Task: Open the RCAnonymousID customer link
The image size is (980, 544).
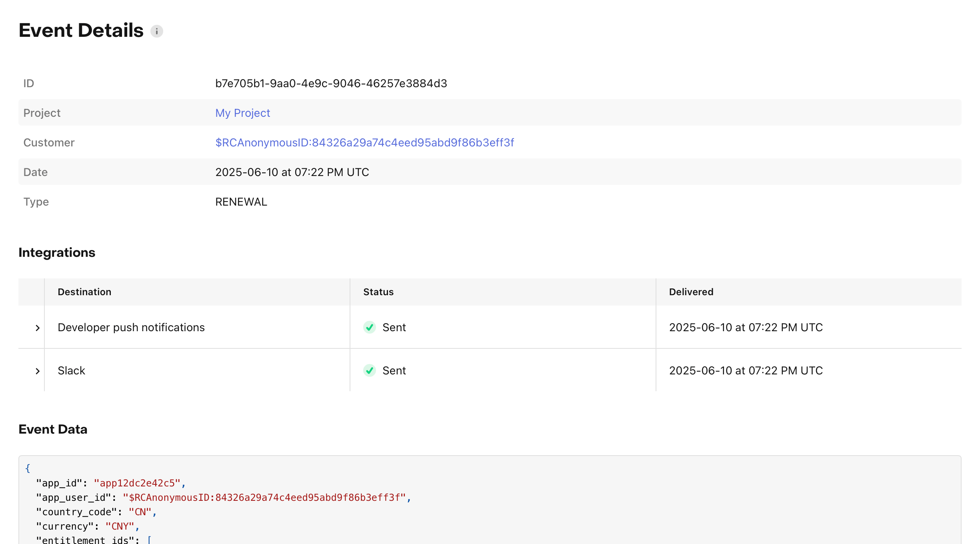Action: pos(364,143)
